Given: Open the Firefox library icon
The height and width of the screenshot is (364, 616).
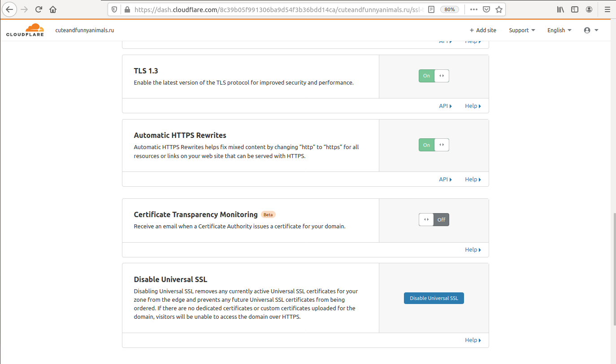Looking at the screenshot, I should click(x=560, y=9).
